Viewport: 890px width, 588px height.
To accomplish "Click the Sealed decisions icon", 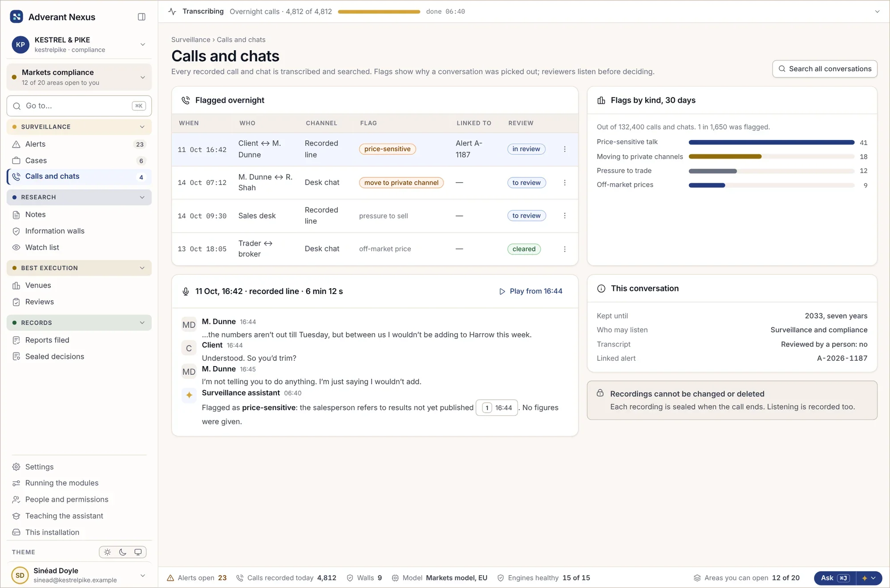I will (x=16, y=356).
